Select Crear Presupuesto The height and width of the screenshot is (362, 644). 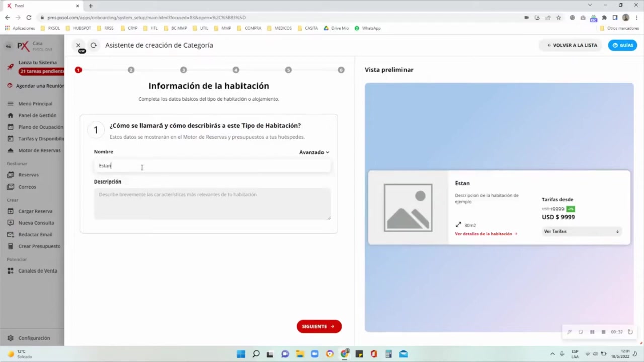click(x=39, y=246)
